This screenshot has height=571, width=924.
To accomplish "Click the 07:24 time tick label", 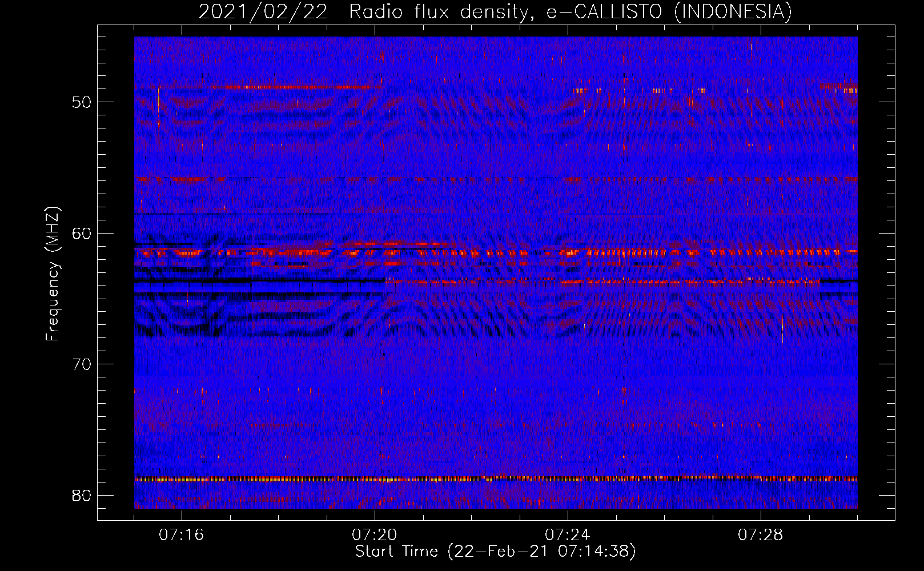I will pyautogui.click(x=568, y=535).
